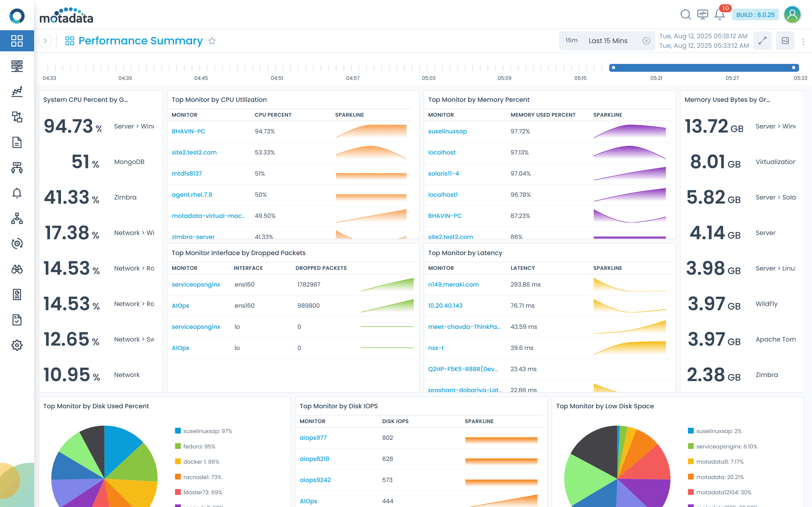
Task: Open the alerts bell icon in the sidebar
Action: (x=17, y=193)
